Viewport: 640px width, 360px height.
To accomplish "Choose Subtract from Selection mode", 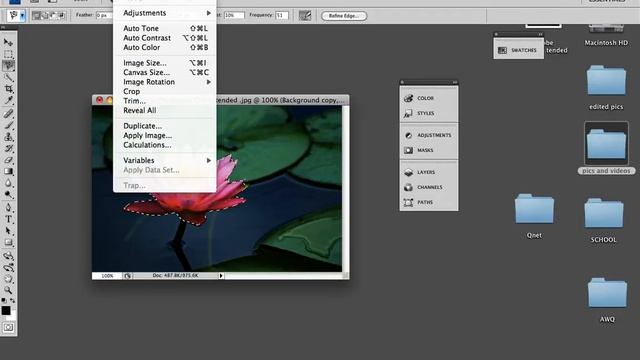I will (x=53, y=16).
